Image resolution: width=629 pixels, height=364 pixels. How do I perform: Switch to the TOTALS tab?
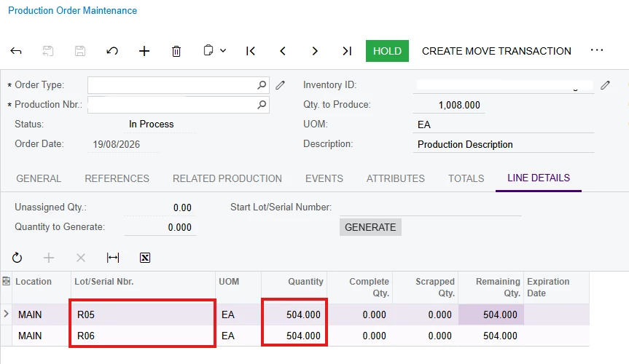coord(466,178)
